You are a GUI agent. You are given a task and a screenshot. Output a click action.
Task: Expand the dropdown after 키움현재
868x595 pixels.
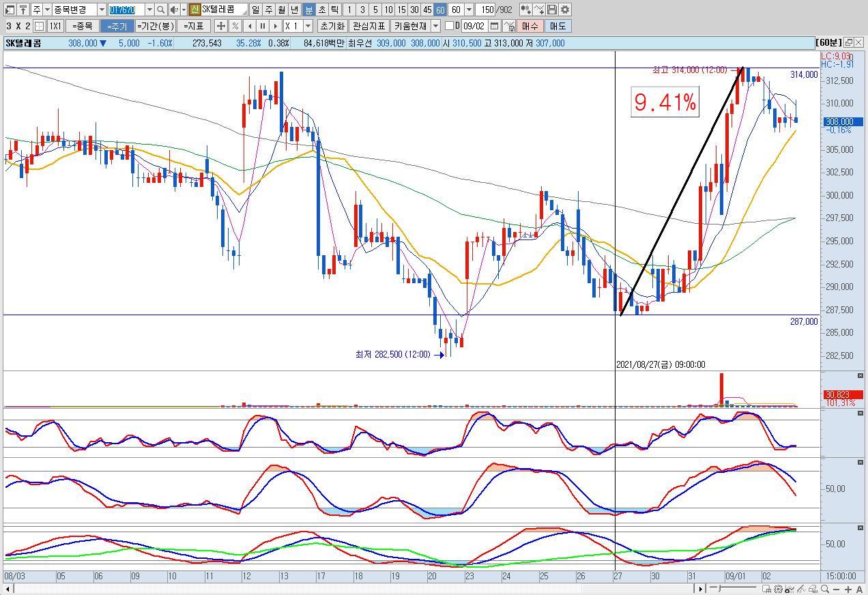pos(436,26)
